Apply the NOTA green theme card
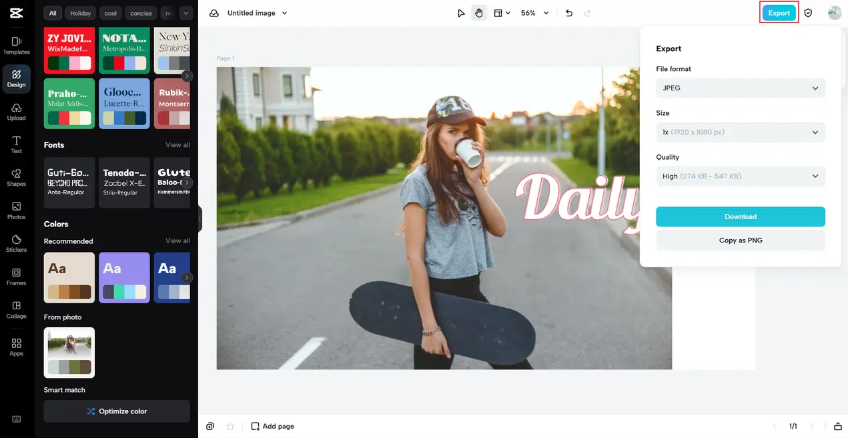 pyautogui.click(x=124, y=50)
